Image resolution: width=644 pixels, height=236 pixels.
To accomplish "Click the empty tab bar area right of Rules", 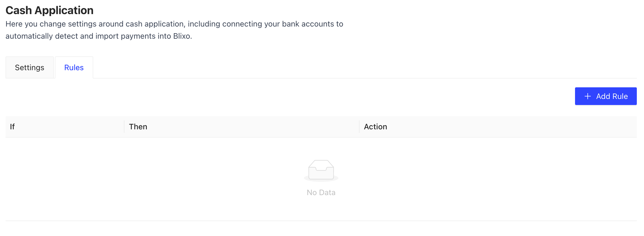I will pos(359,68).
